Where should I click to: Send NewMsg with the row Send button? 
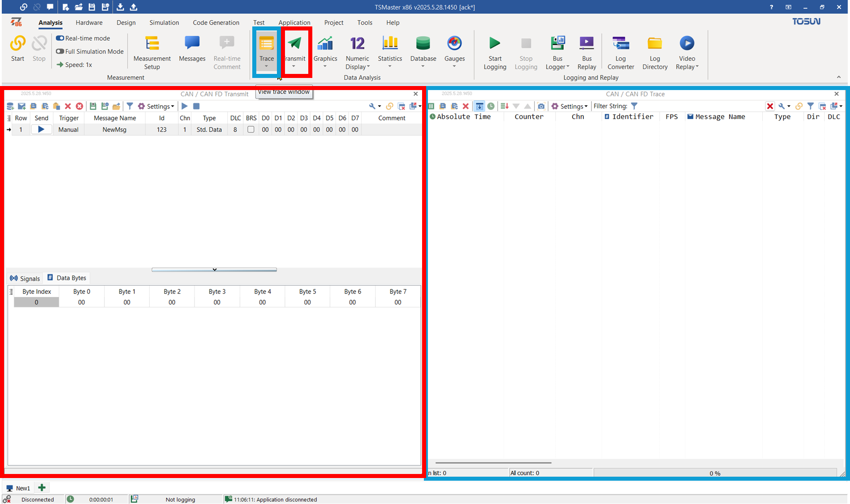point(41,129)
